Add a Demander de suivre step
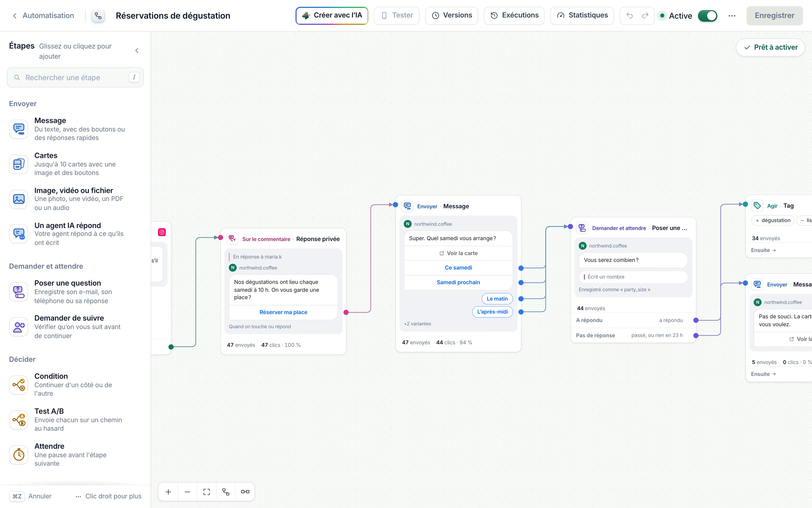 [75, 327]
